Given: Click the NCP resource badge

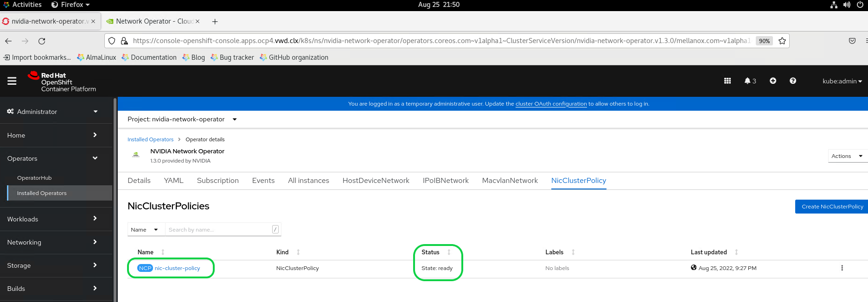Looking at the screenshot, I should pos(145,268).
